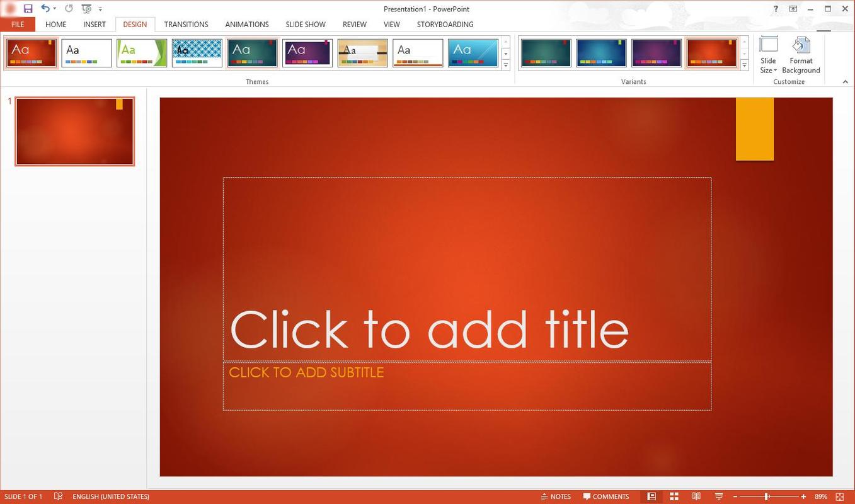Apply the blue patterned Integral theme

pyautogui.click(x=197, y=53)
